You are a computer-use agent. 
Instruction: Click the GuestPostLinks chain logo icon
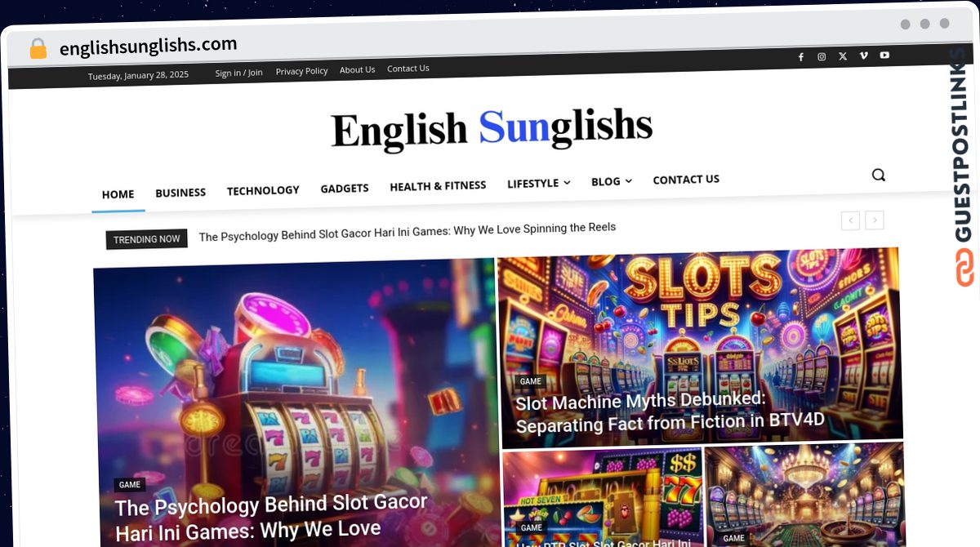(964, 268)
